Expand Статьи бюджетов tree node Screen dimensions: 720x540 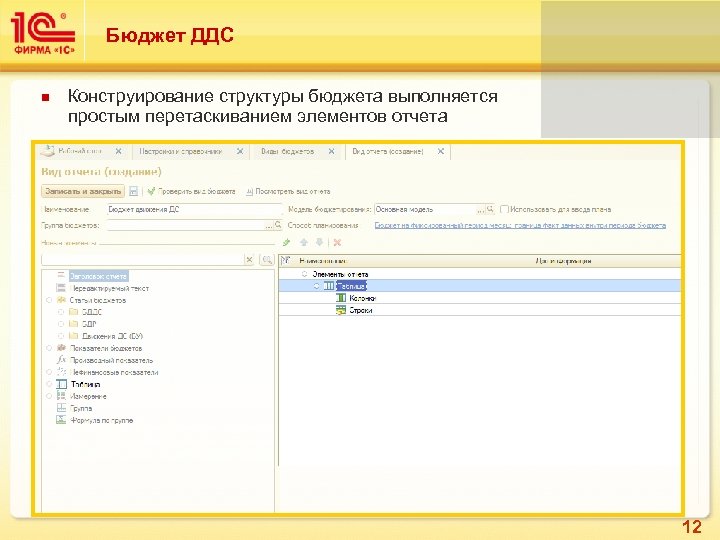pos(49,300)
